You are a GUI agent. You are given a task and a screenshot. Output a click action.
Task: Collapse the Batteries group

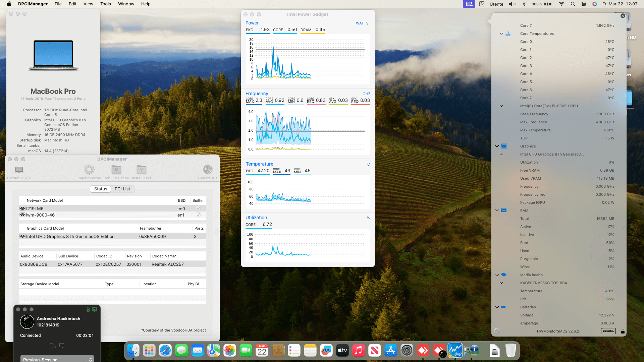[497, 307]
